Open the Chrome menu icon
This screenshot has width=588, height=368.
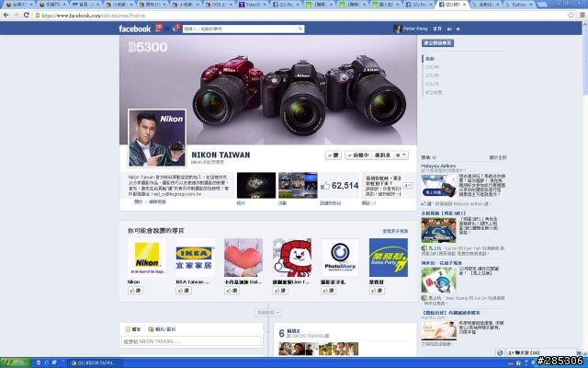[582, 15]
